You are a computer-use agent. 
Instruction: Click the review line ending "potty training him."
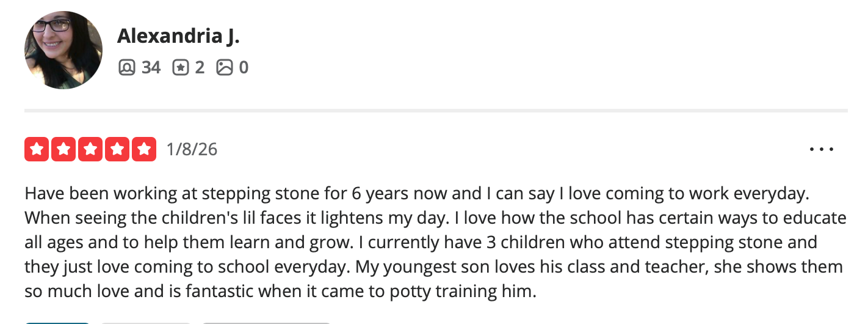click(x=280, y=291)
